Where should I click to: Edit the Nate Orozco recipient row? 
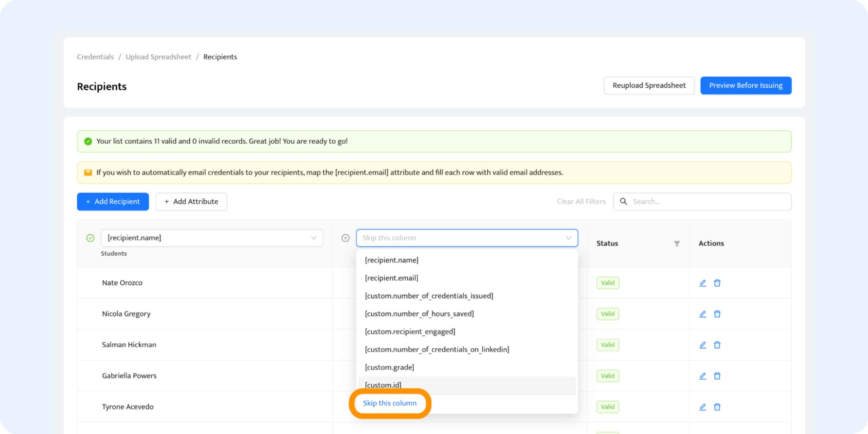[x=703, y=283]
